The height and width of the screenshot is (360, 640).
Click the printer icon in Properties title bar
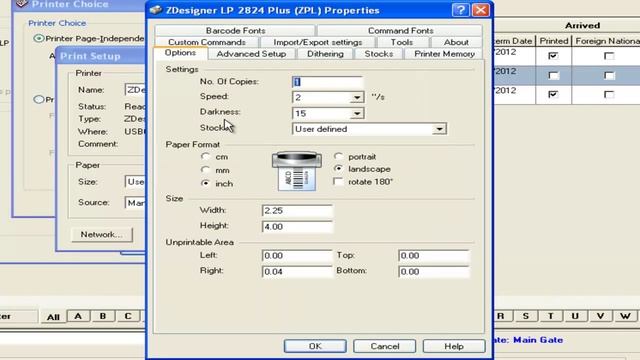pyautogui.click(x=156, y=10)
